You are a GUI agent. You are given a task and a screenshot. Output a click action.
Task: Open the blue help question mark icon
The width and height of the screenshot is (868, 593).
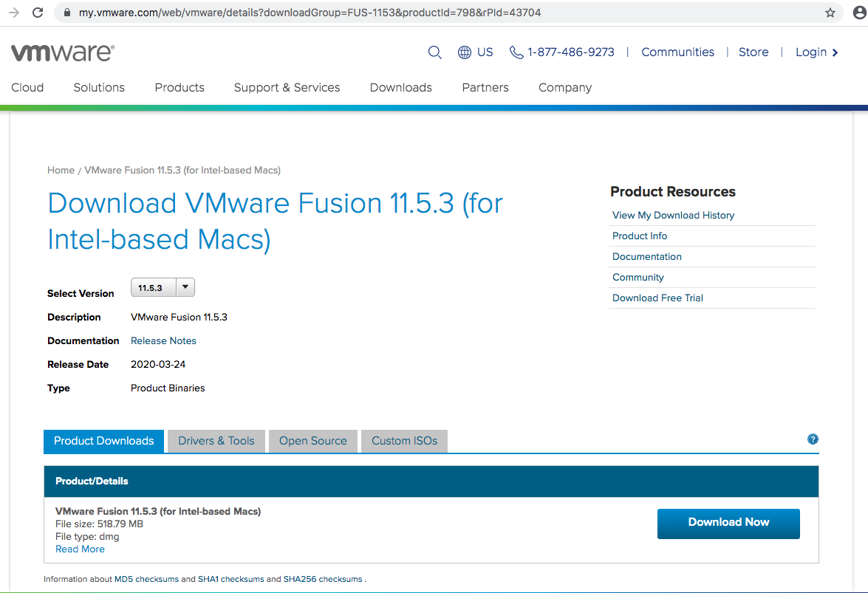click(813, 439)
